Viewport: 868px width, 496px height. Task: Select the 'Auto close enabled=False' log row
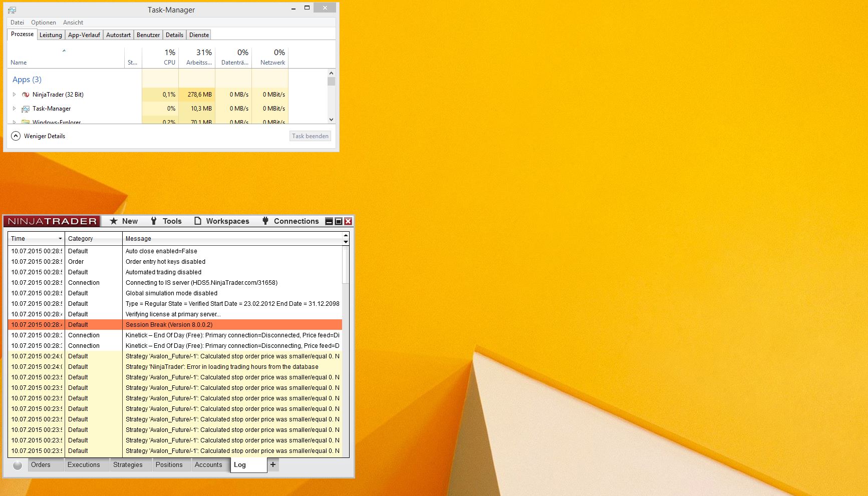(x=175, y=251)
